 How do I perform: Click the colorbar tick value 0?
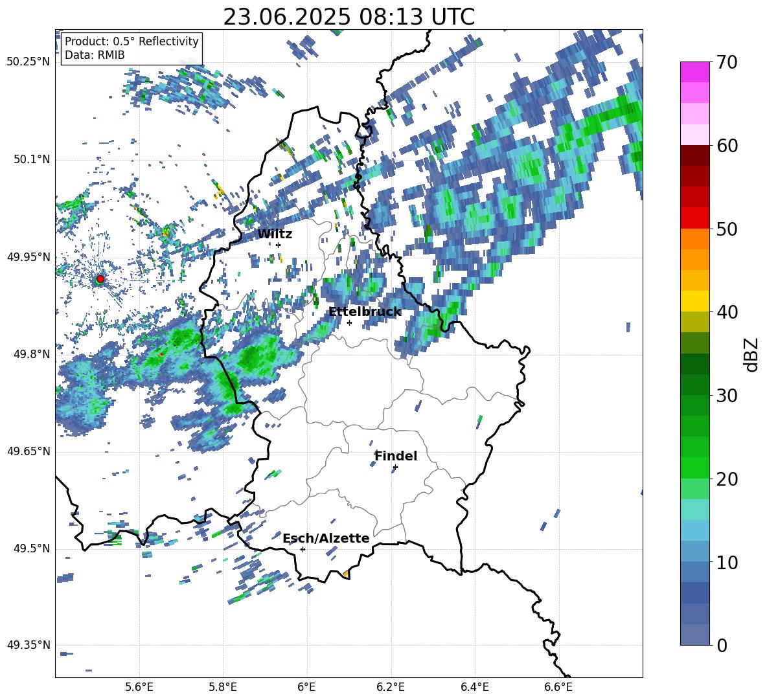[x=722, y=645]
